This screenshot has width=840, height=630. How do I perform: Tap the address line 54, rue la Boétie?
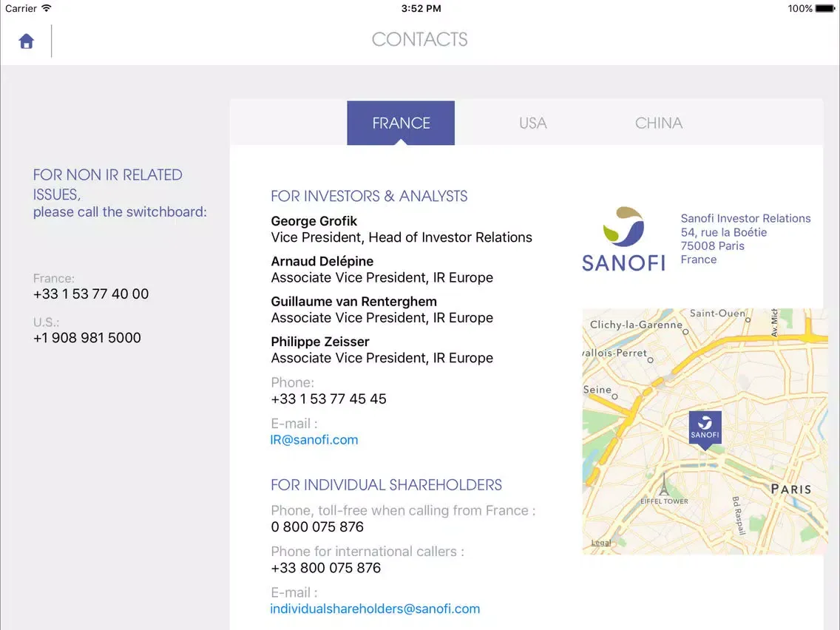pos(724,232)
